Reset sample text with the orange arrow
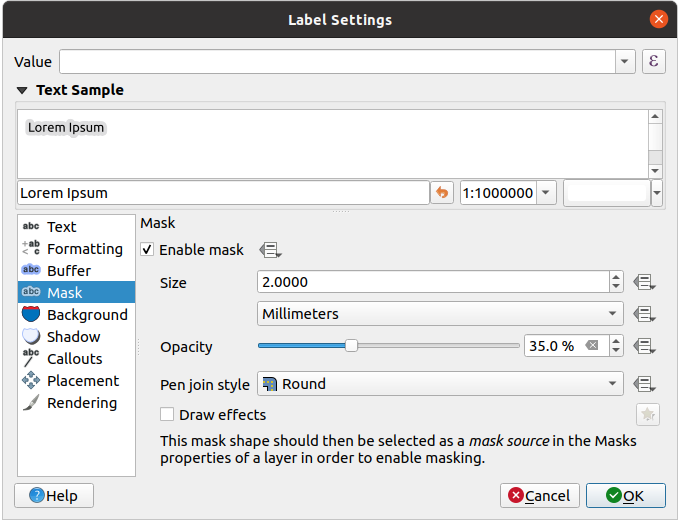Image resolution: width=680 pixels, height=522 pixels. point(442,193)
